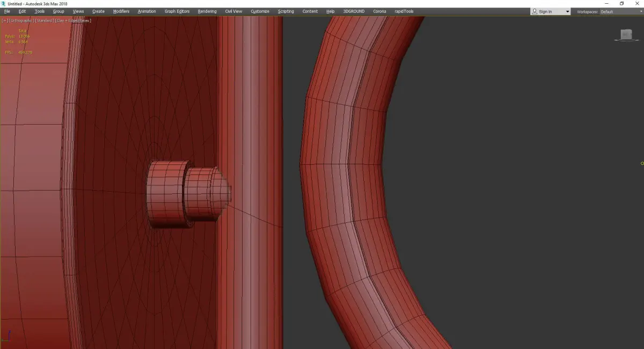Expand the Sign In dropdown arrow
This screenshot has width=644, height=349.
pos(567,11)
